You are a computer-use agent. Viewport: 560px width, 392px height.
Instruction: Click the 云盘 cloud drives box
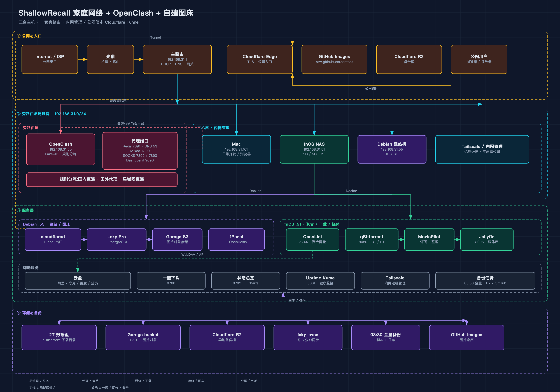pos(78,281)
